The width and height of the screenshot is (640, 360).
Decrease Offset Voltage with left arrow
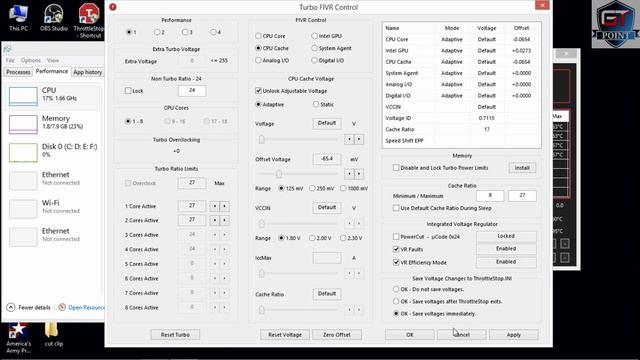tap(349, 174)
